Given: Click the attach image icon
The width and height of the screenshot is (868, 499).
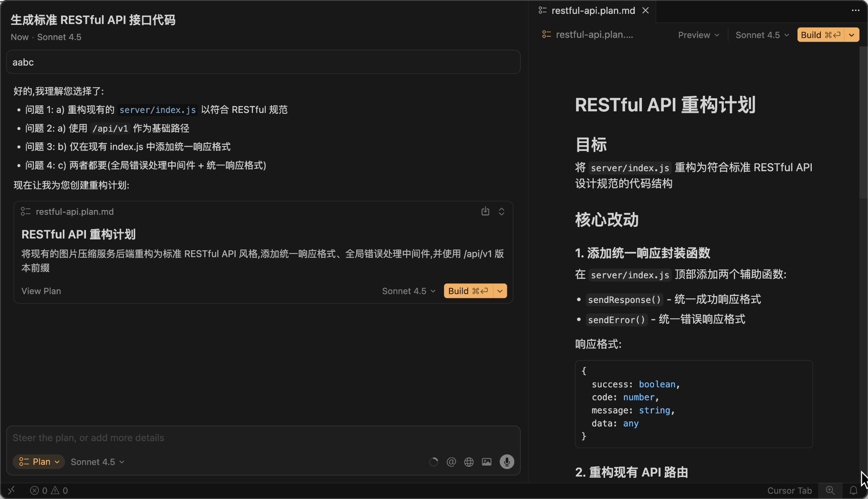Looking at the screenshot, I should pos(486,461).
